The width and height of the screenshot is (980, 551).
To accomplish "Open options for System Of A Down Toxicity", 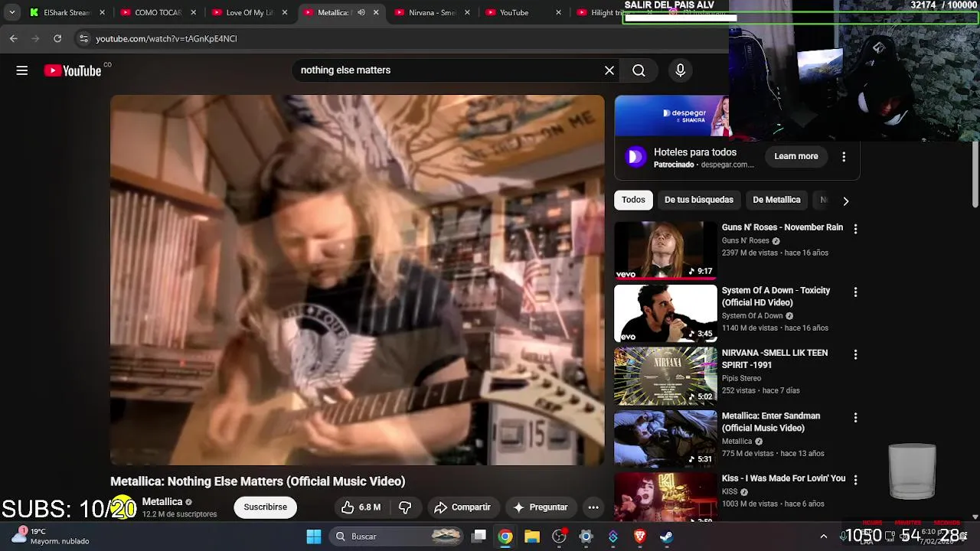I will (855, 292).
